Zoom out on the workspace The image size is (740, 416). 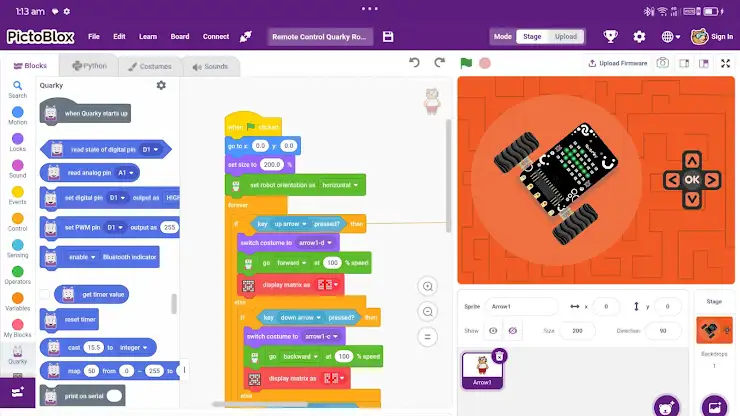pyautogui.click(x=428, y=312)
